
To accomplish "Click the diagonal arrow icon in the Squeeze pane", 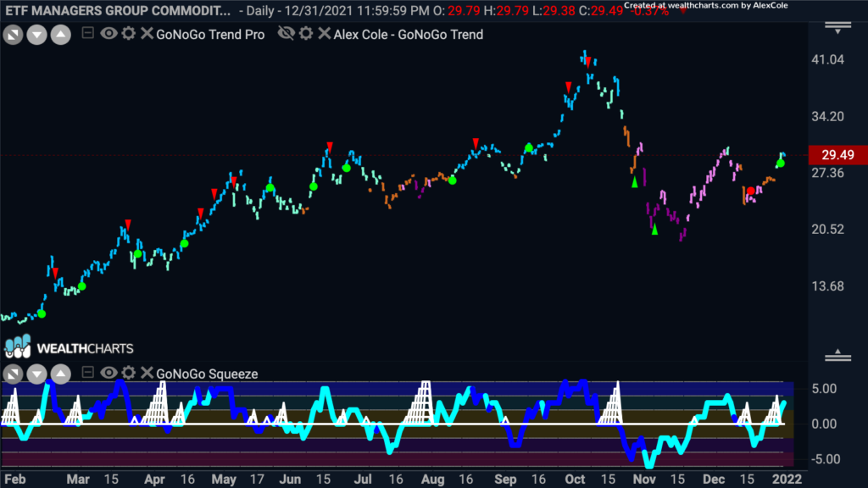I will coord(13,374).
